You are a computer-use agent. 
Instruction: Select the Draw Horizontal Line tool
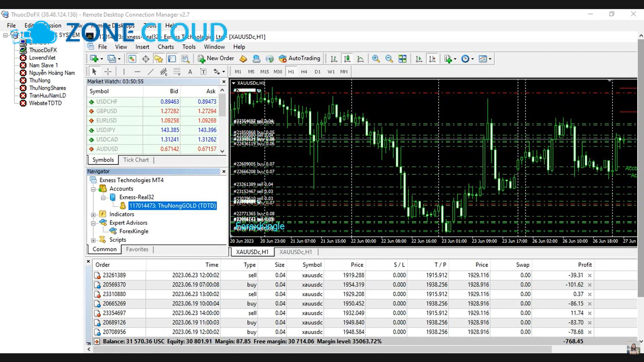pos(137,71)
